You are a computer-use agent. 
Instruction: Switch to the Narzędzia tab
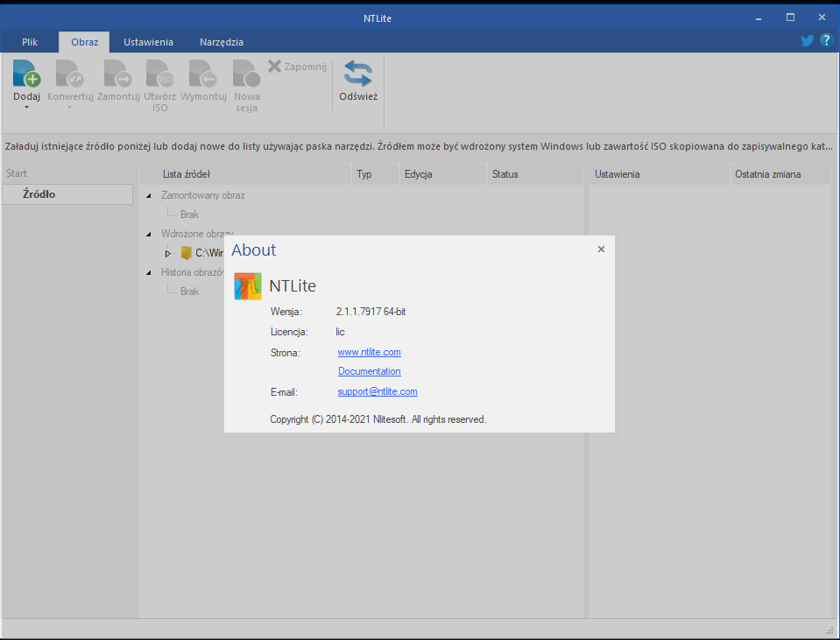[222, 42]
